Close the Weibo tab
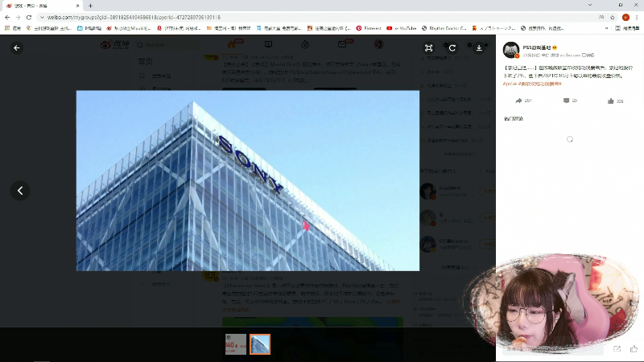This screenshot has width=644, height=362. tap(77, 6)
